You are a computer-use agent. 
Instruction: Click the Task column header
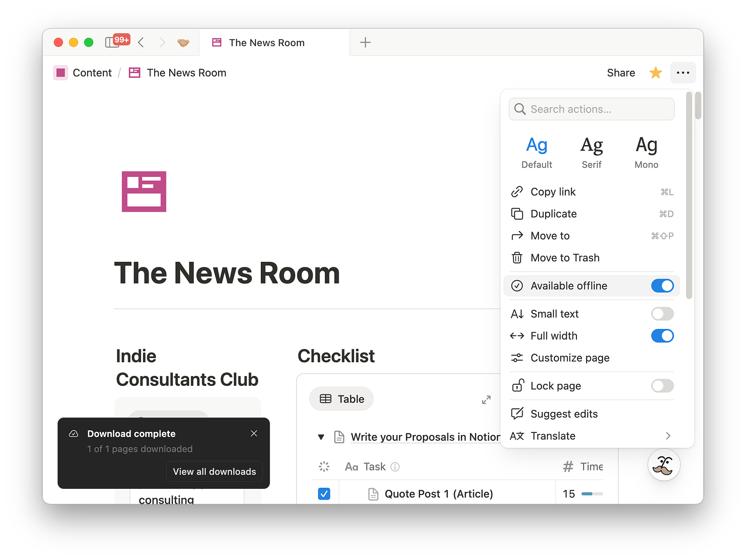365,467
